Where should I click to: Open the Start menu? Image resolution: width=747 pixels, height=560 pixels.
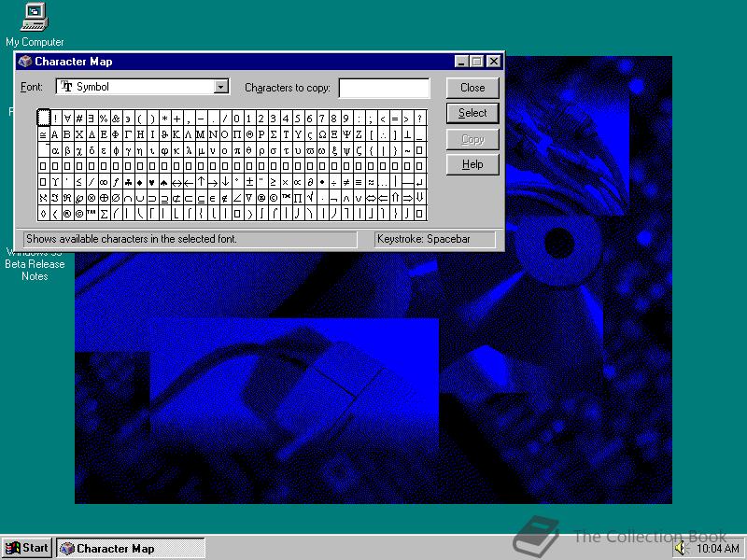28,548
